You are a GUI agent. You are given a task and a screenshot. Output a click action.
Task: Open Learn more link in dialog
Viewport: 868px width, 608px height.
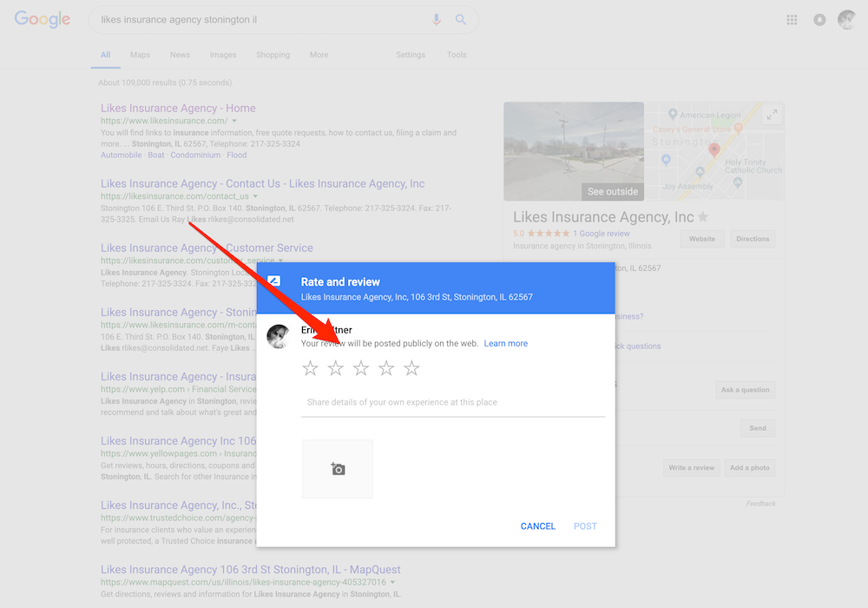pos(506,343)
